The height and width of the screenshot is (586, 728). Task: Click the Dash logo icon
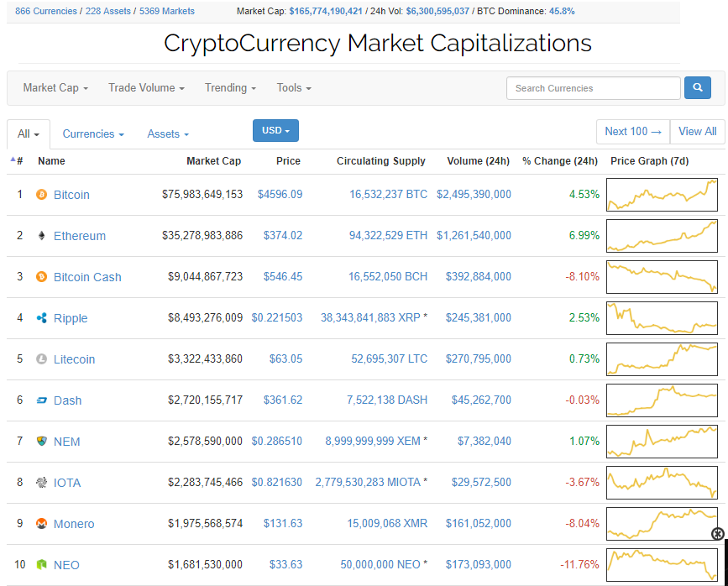(x=41, y=400)
